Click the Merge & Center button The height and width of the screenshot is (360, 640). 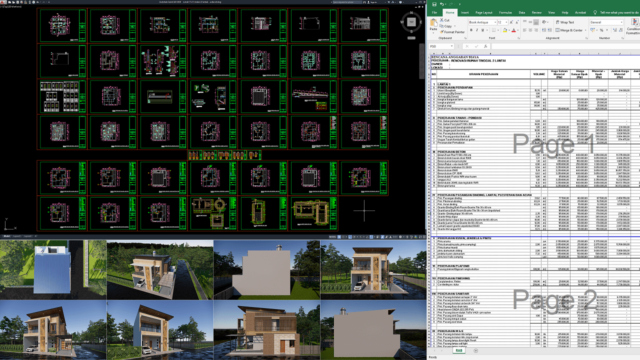[x=569, y=30]
